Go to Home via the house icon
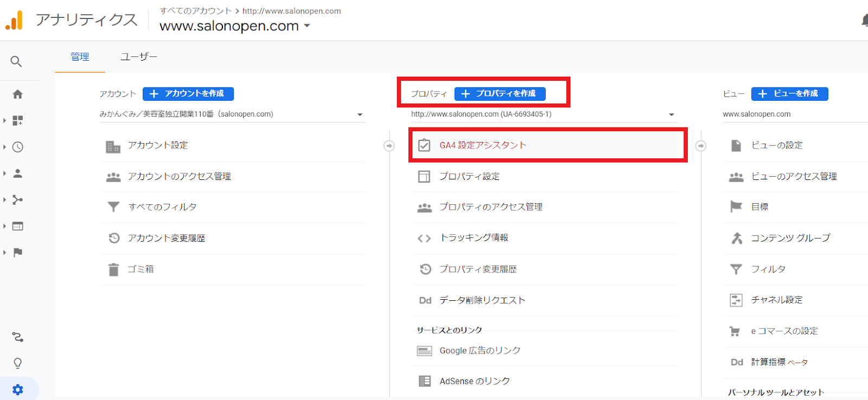The image size is (868, 400). 18,94
